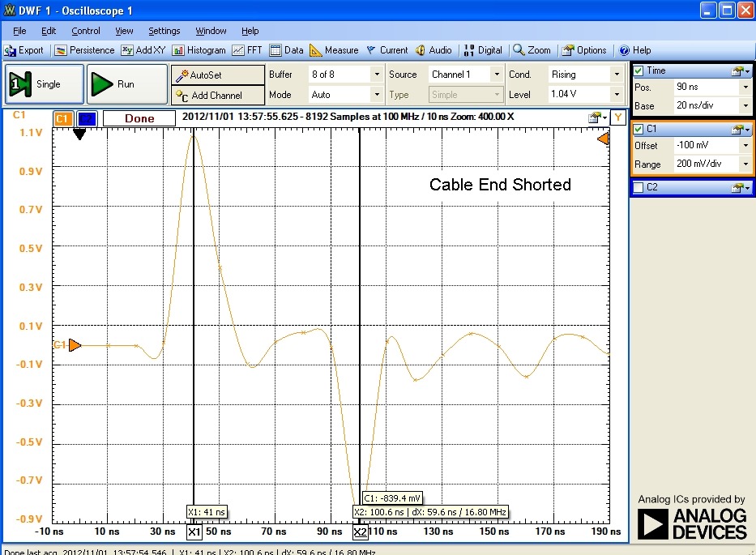
Task: Enable the C2 channel checkbox
Action: [x=639, y=188]
